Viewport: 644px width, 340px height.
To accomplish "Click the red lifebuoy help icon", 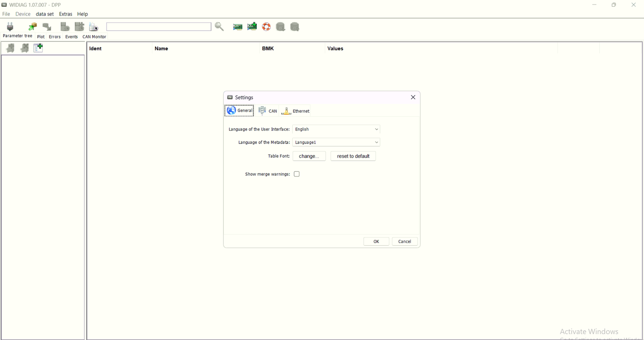I will point(267,27).
